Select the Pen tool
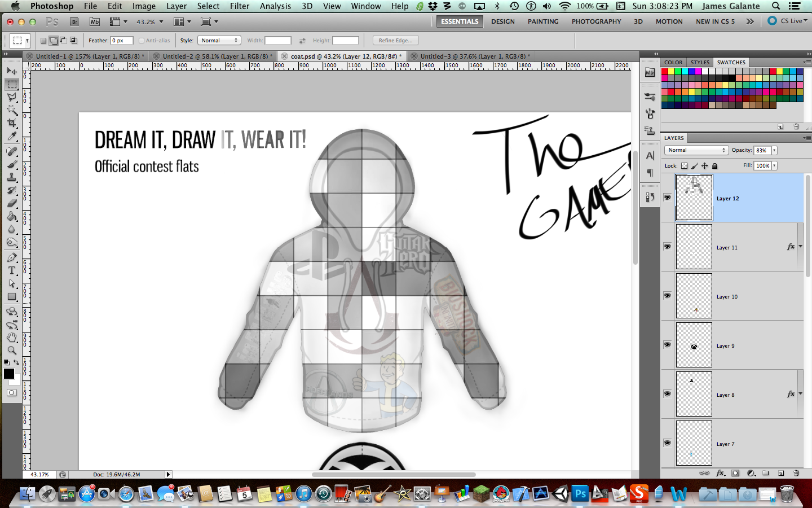This screenshot has width=812, height=508. [12, 257]
